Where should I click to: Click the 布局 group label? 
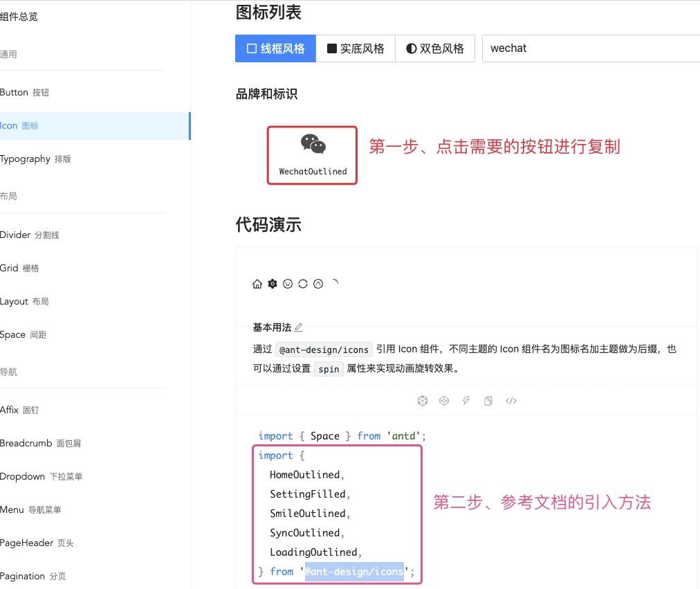click(x=8, y=197)
